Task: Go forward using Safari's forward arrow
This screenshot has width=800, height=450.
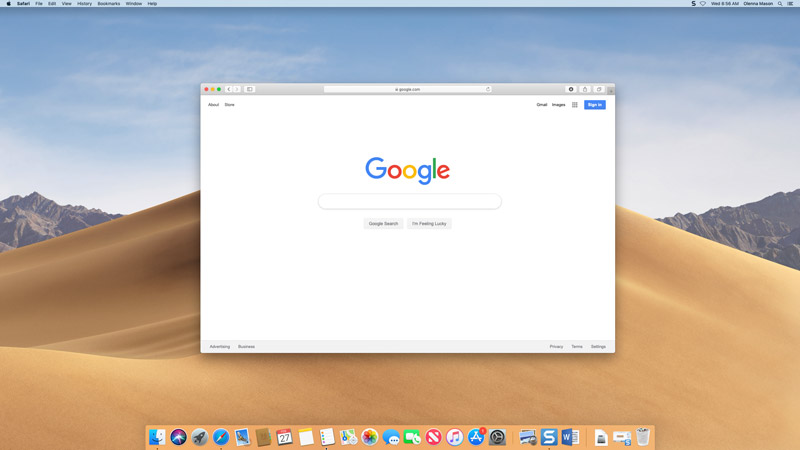Action: (237, 89)
